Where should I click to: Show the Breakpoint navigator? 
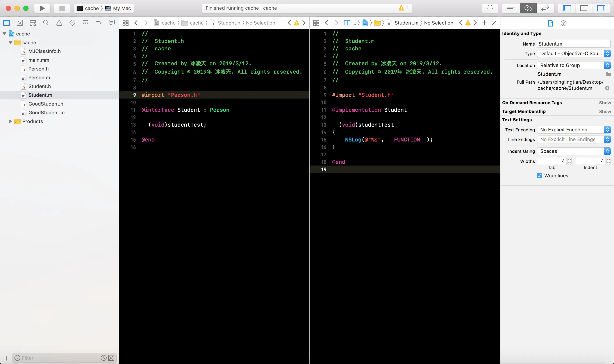[98, 23]
